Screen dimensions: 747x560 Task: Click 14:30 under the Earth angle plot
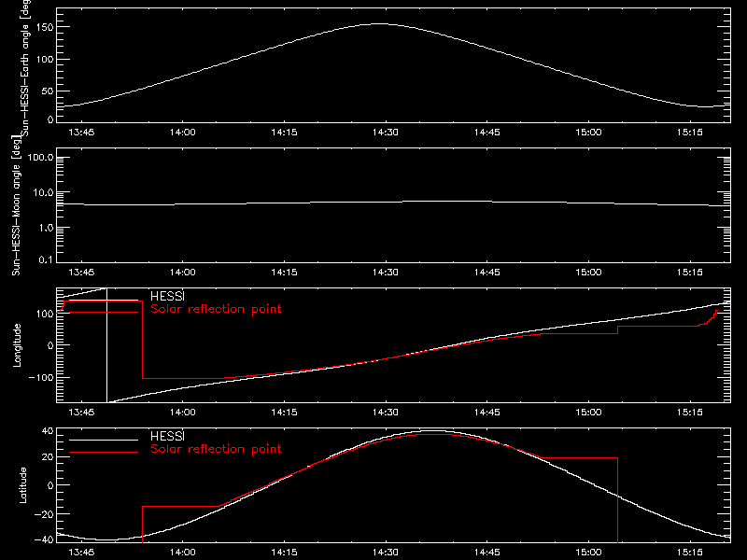pos(385,133)
